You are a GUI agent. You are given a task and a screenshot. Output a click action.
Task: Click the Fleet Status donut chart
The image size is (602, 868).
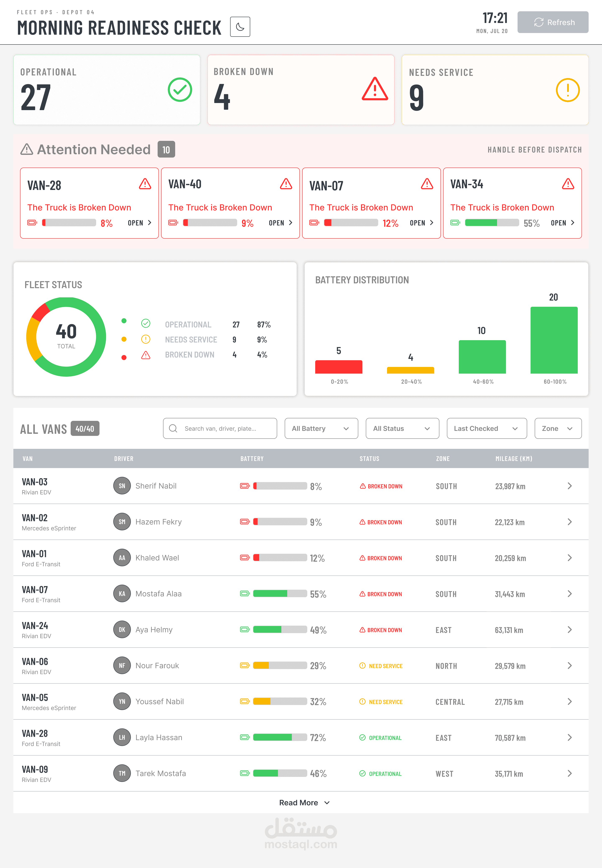pos(66,337)
